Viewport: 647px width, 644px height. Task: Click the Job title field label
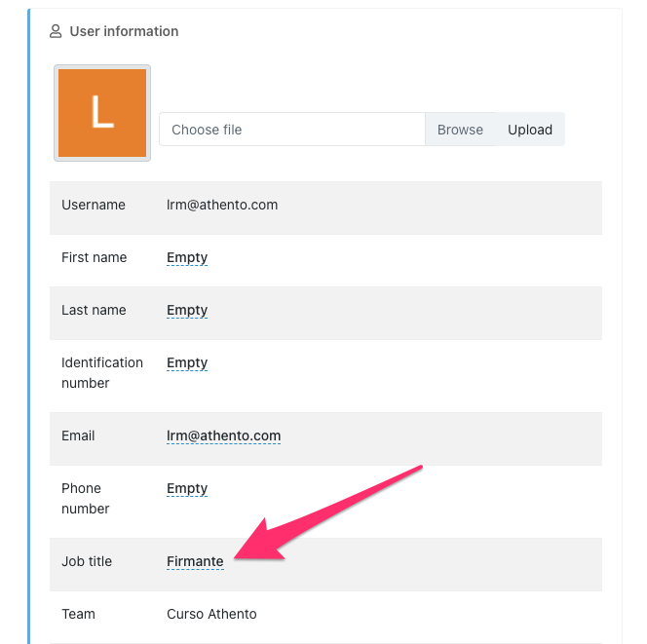point(87,562)
